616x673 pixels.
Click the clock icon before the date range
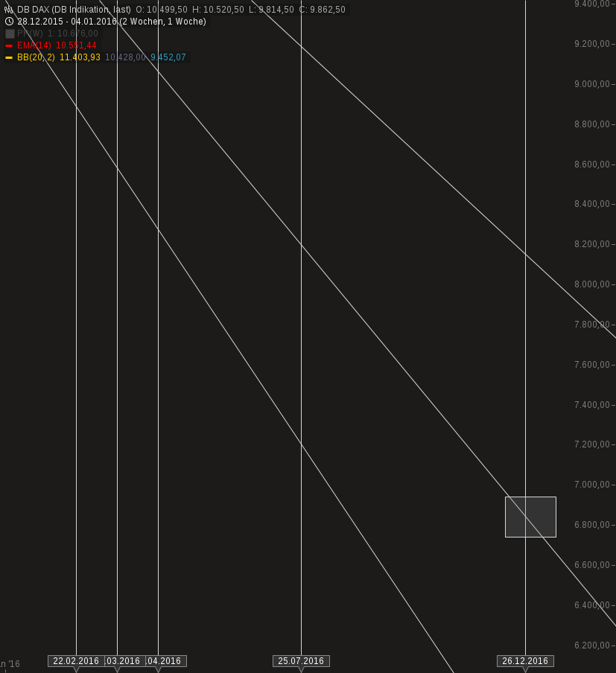[x=9, y=22]
